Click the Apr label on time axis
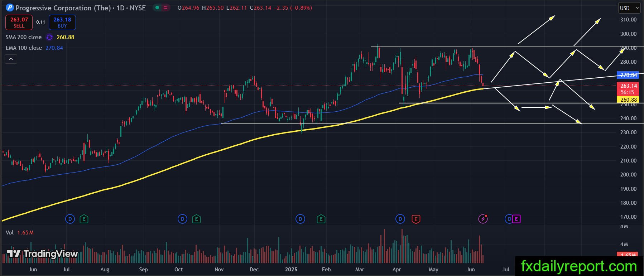This screenshot has width=644, height=276. tap(397, 270)
